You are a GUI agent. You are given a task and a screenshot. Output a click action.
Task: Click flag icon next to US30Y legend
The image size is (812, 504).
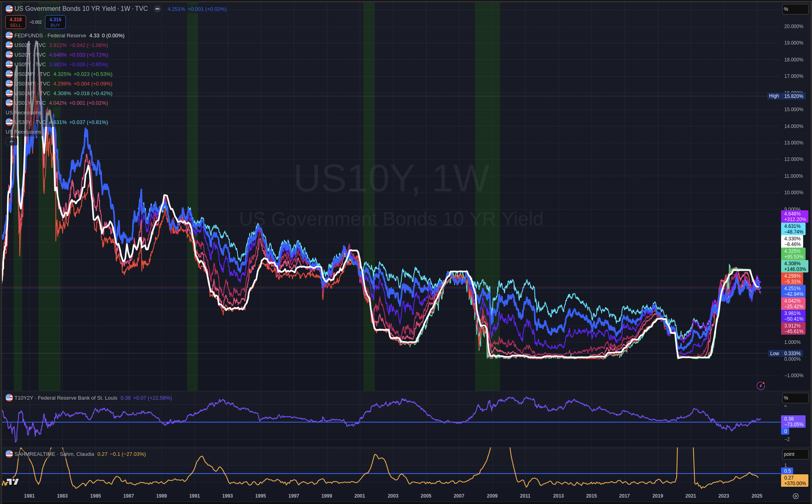[9, 122]
